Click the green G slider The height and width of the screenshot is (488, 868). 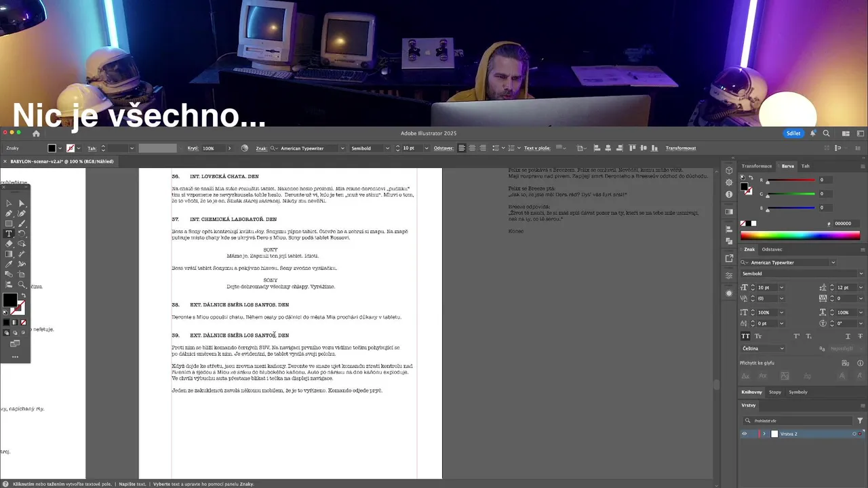click(x=791, y=194)
